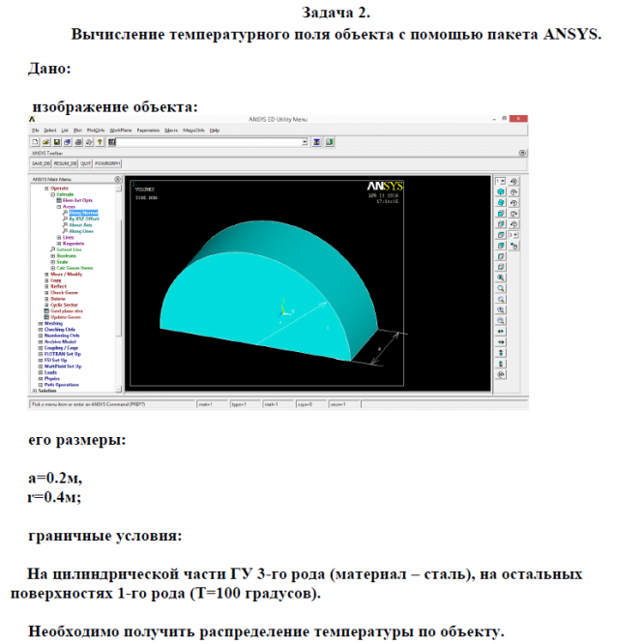The image size is (644, 644).
Task: Open the PlotCtrls menu
Action: pos(96,131)
